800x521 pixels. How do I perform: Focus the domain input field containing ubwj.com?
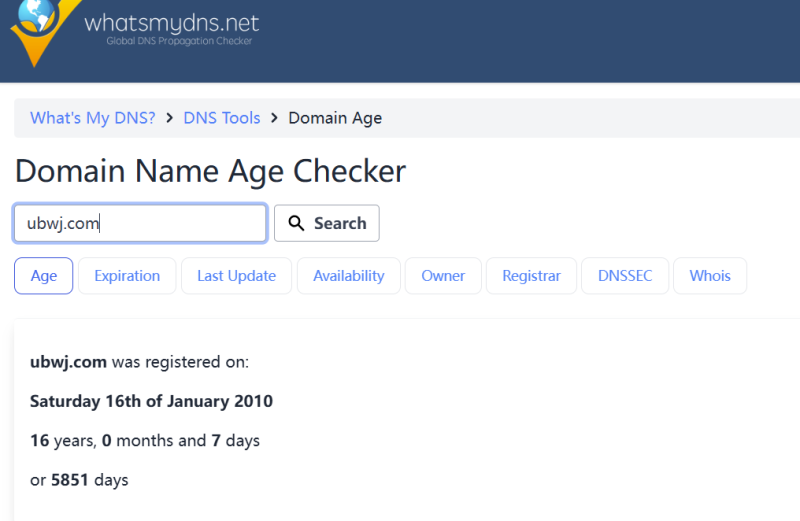(140, 223)
